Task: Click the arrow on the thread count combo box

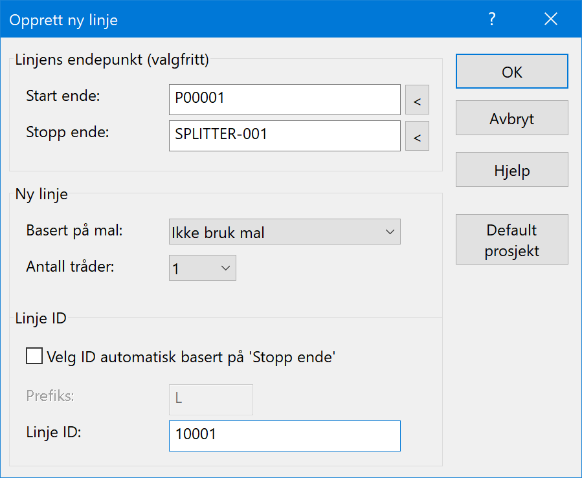Action: coord(225,268)
